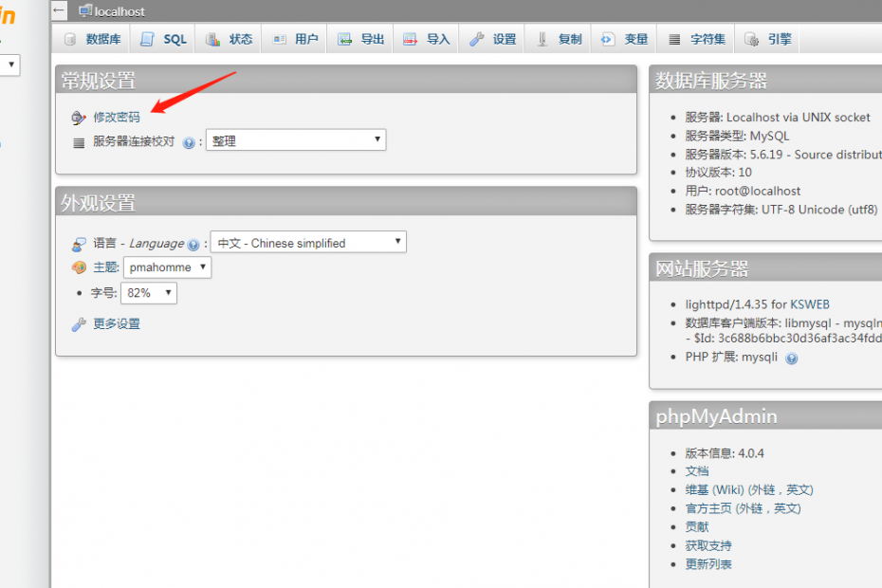Click the import tab icon

(411, 39)
